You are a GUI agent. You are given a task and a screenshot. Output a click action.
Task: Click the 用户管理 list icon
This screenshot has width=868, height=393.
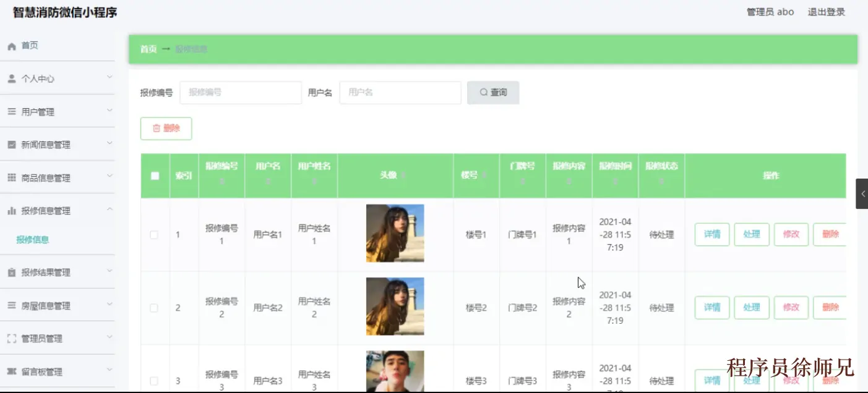(x=11, y=112)
